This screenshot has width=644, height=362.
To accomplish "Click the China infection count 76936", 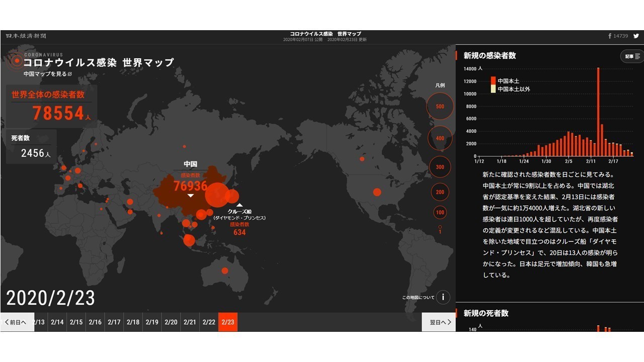I will (190, 186).
